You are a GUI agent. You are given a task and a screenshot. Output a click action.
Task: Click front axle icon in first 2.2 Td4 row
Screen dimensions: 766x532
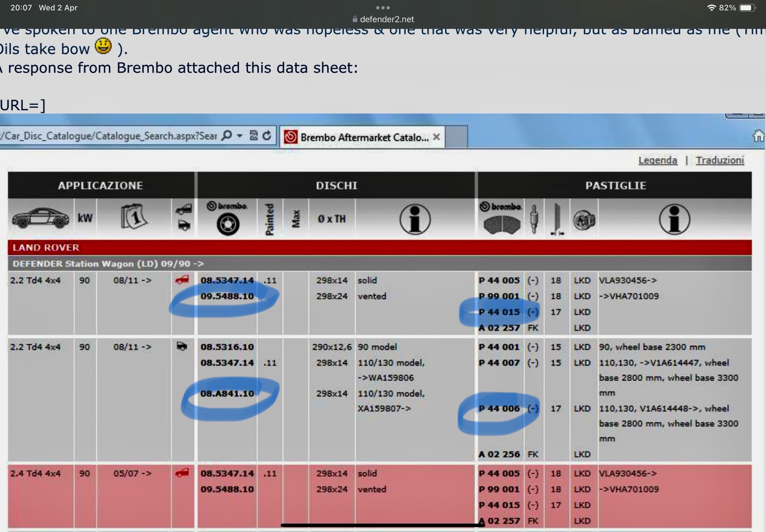[183, 280]
